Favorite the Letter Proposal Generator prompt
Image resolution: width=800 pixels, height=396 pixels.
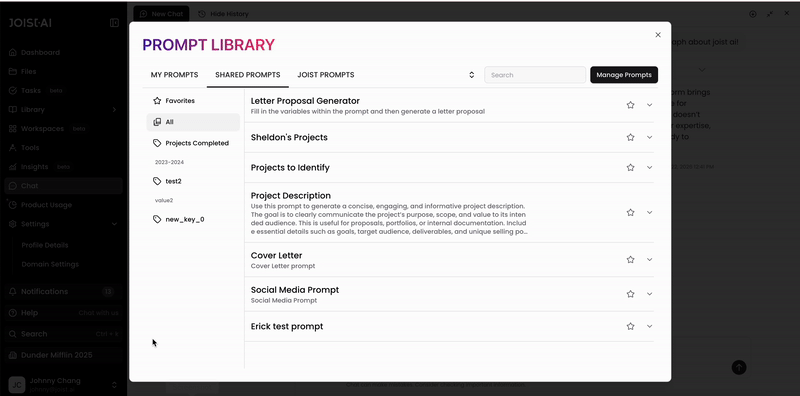click(630, 105)
